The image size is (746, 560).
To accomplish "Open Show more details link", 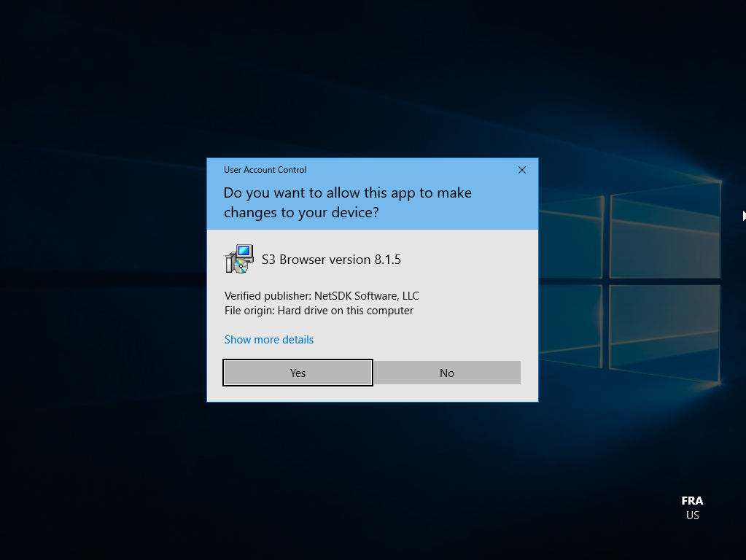I will click(x=269, y=340).
